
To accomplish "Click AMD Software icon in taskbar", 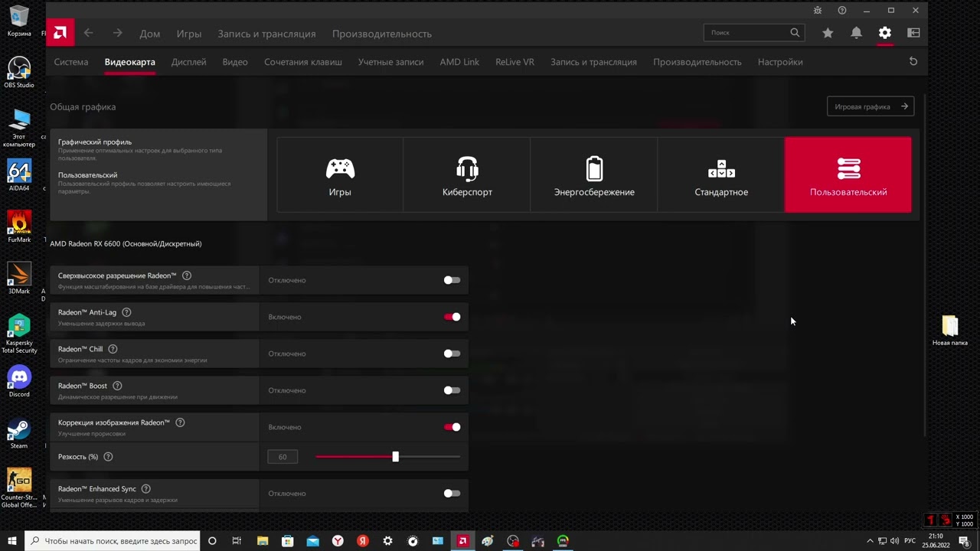I will point(462,541).
